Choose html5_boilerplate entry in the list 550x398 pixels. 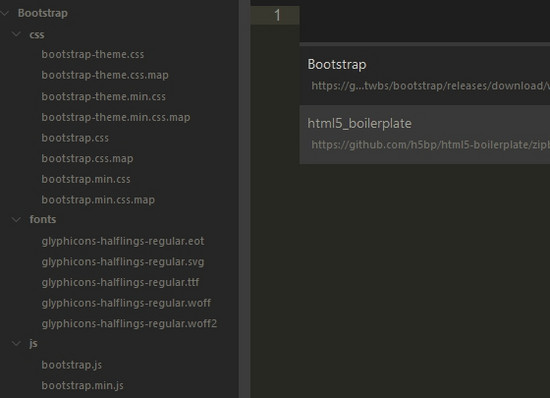point(425,134)
